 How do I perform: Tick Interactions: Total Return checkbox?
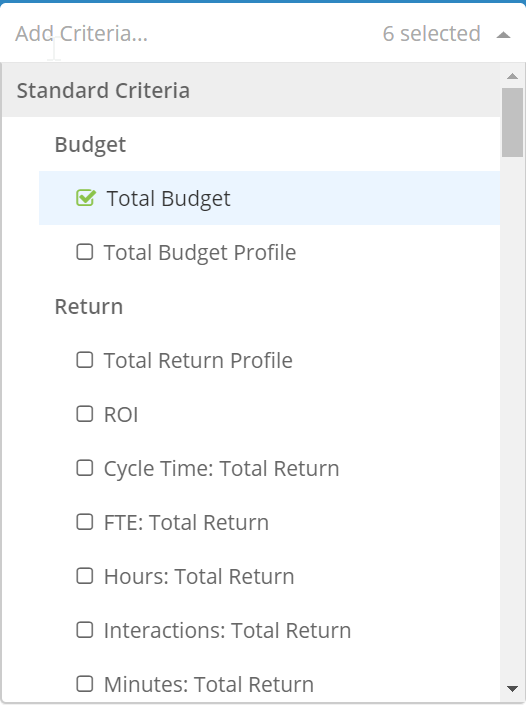click(85, 630)
